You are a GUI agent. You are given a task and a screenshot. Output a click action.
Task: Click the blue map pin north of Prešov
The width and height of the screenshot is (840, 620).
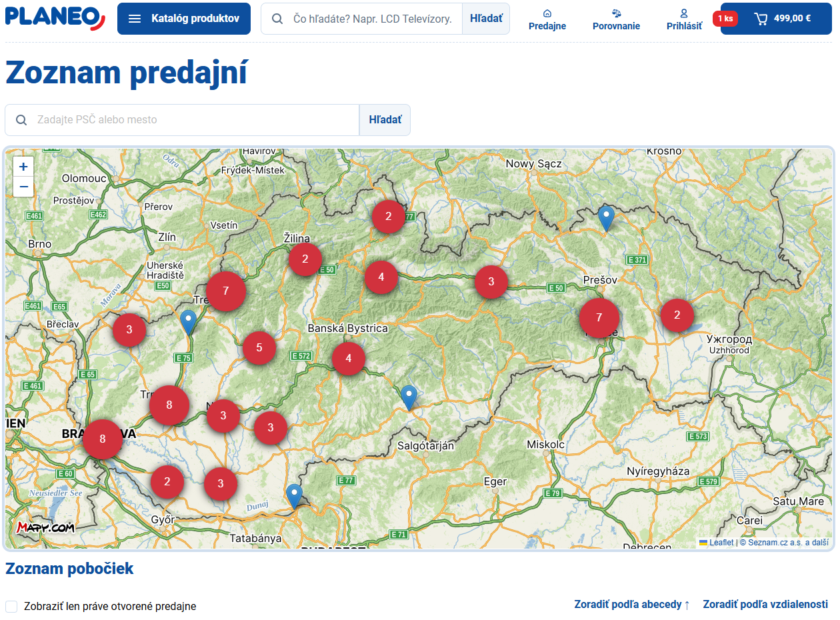605,217
